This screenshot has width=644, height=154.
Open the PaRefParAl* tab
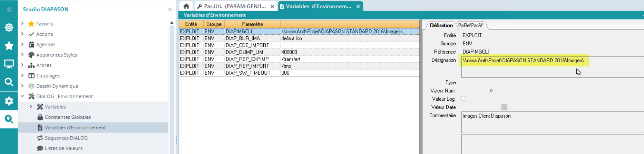[x=471, y=25]
